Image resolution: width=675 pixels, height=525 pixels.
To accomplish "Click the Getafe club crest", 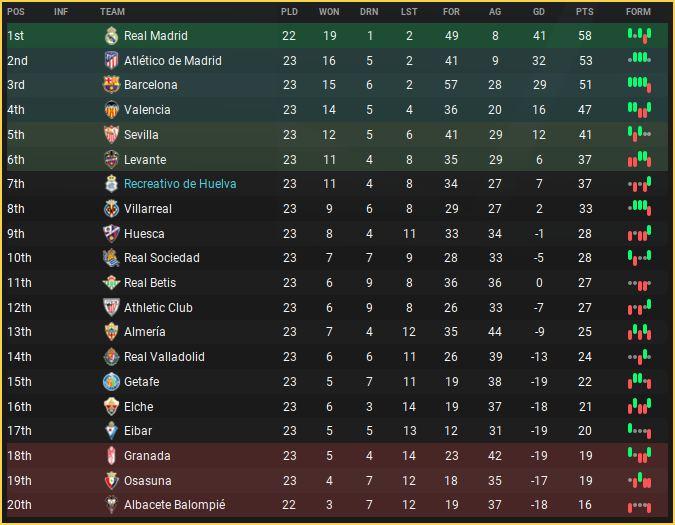I will [x=111, y=382].
